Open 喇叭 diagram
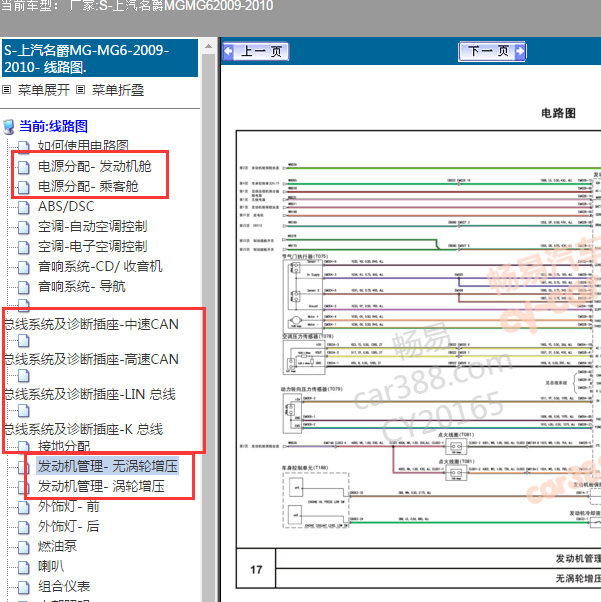 point(51,566)
